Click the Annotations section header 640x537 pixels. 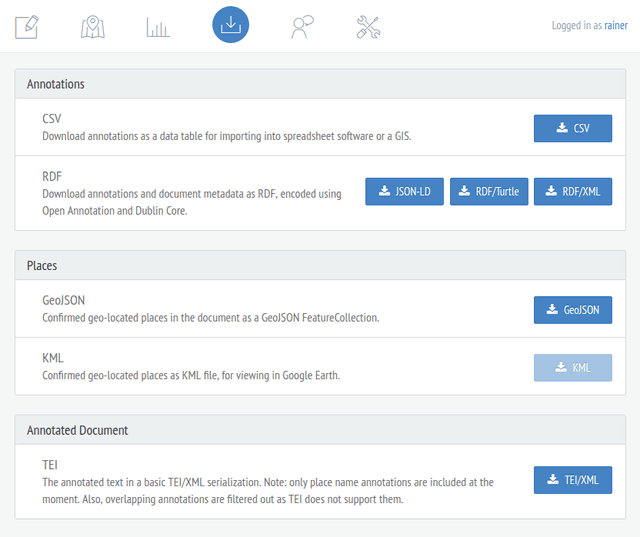pos(320,84)
